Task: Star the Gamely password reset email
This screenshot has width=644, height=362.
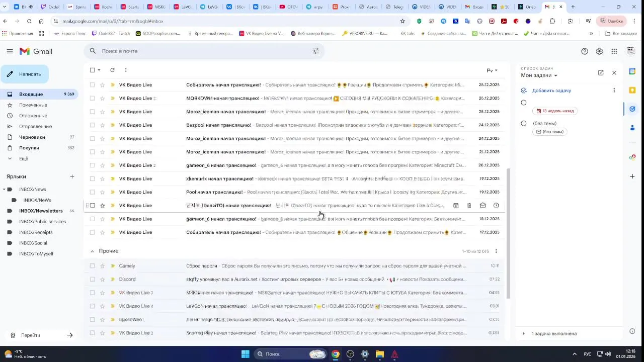Action: (x=102, y=266)
